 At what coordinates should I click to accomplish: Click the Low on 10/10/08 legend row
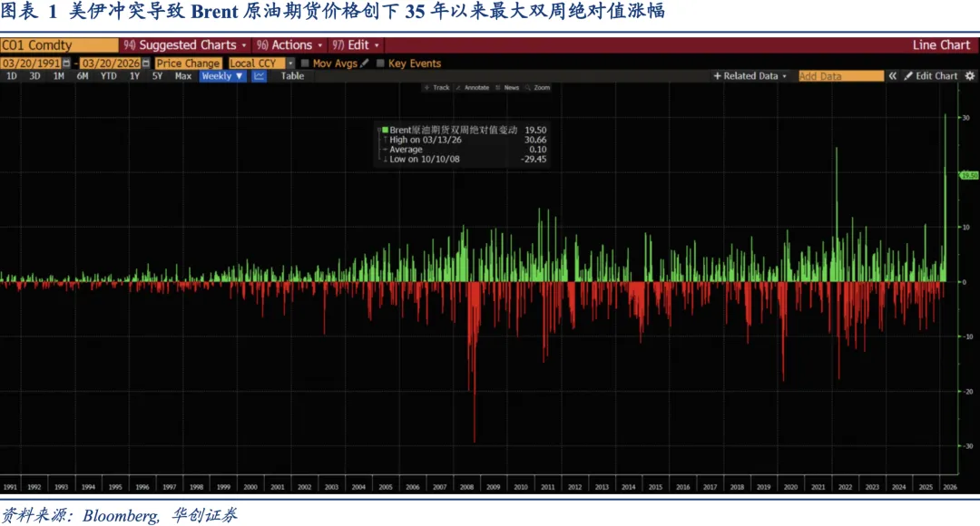(465, 160)
